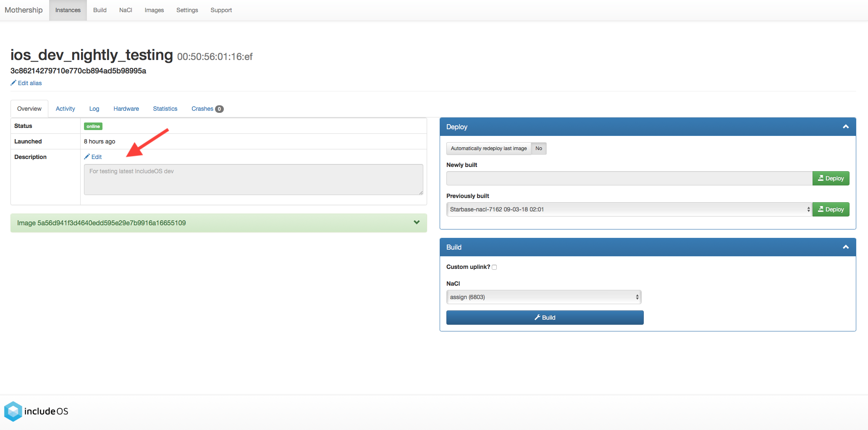Open the Instances menu

pyautogui.click(x=68, y=10)
